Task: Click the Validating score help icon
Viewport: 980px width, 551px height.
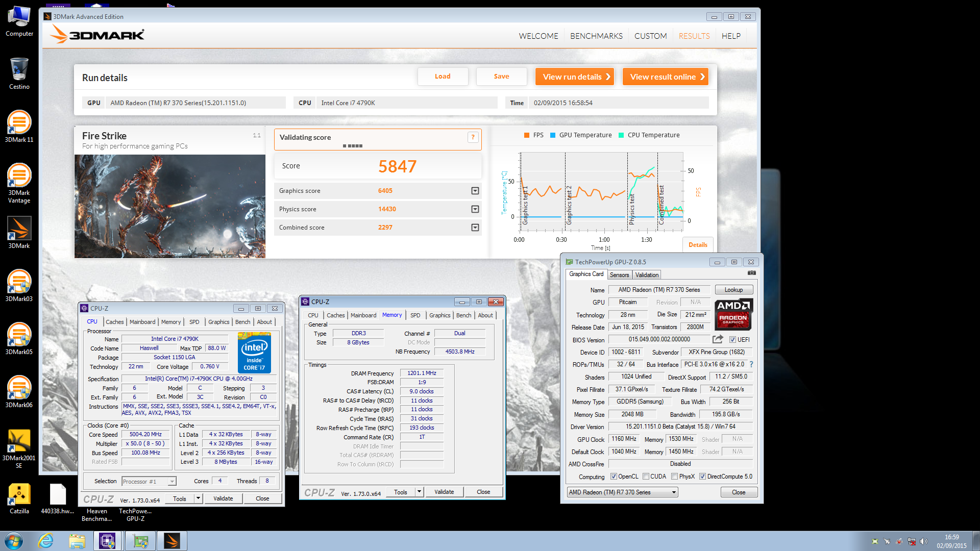Action: pyautogui.click(x=473, y=137)
